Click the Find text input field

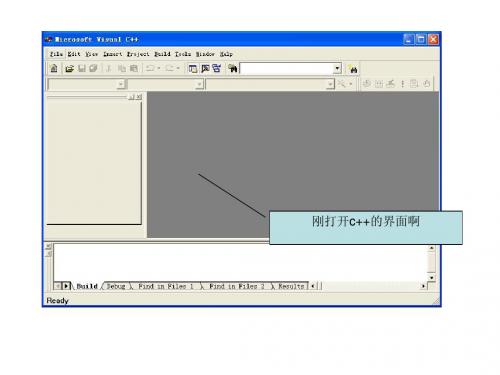(287, 68)
